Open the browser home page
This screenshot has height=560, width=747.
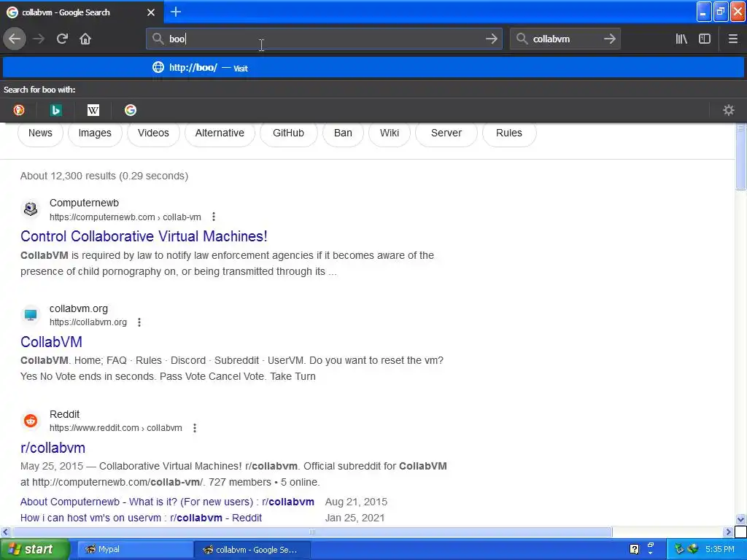click(x=85, y=39)
